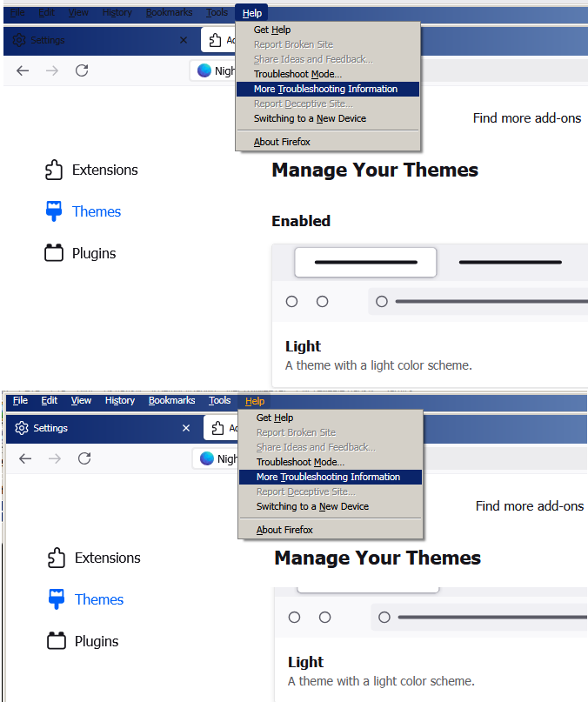Click Find more add-ons text in top screenshot
The height and width of the screenshot is (702, 588).
526,118
